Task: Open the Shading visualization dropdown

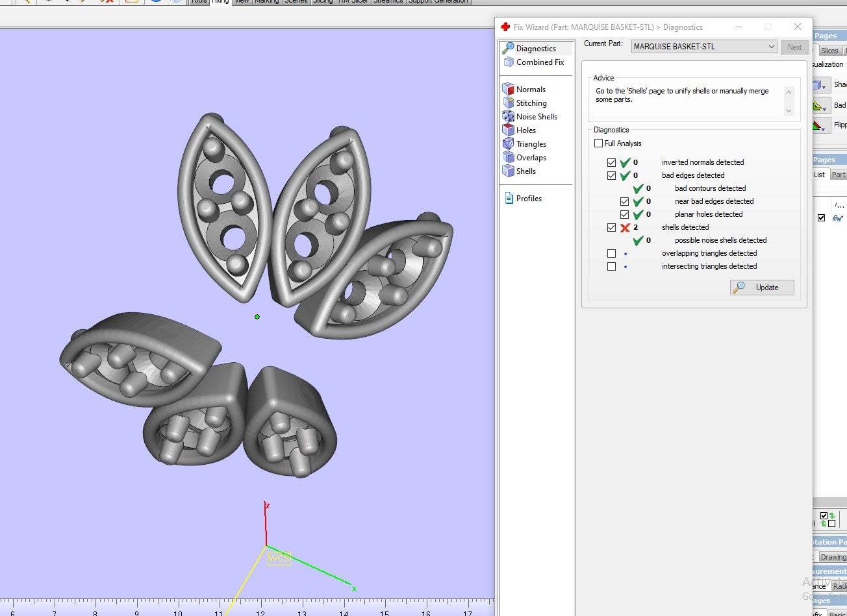Action: click(824, 85)
